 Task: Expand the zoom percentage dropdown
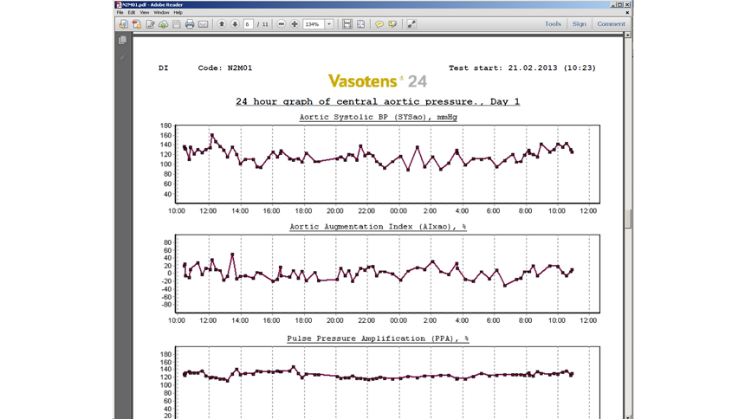pyautogui.click(x=329, y=24)
